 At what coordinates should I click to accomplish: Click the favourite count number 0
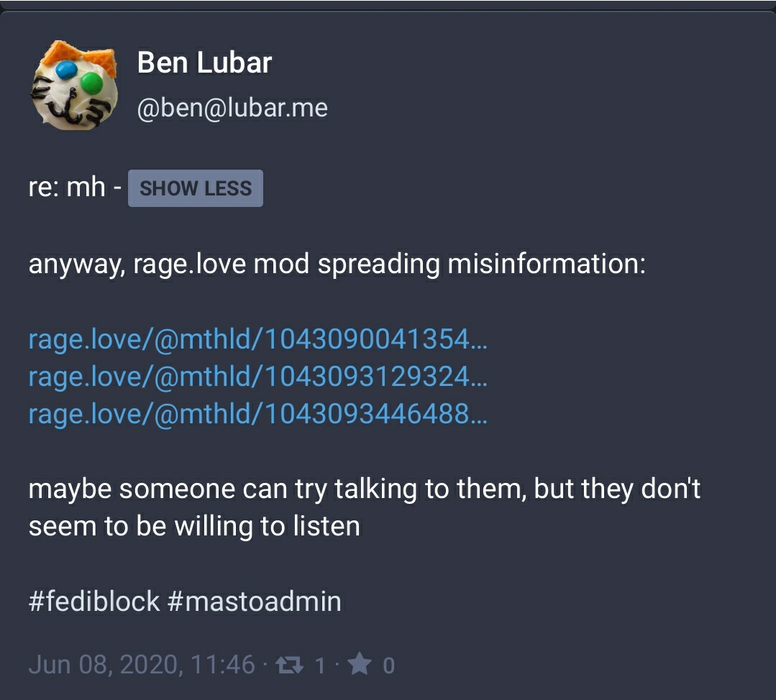point(388,666)
